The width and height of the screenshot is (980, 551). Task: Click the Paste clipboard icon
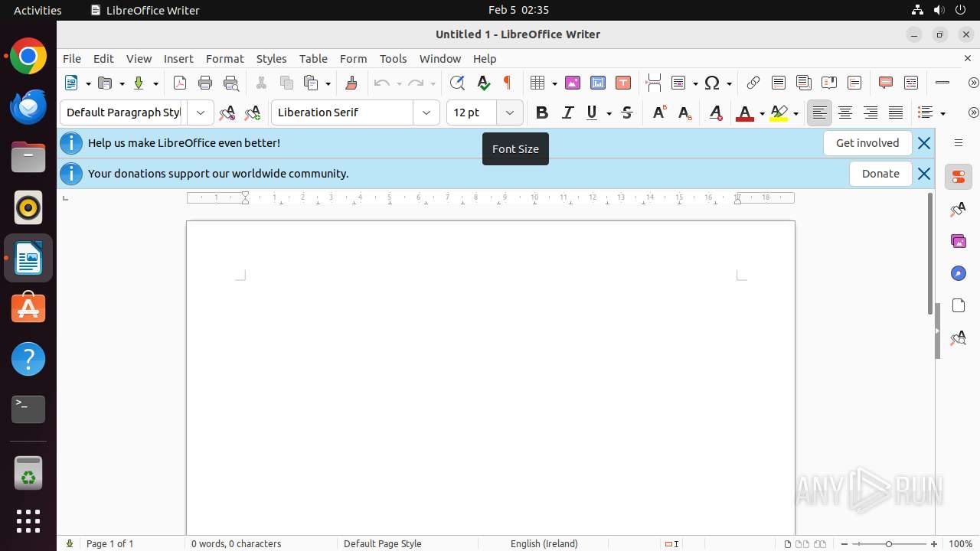pos(311,83)
